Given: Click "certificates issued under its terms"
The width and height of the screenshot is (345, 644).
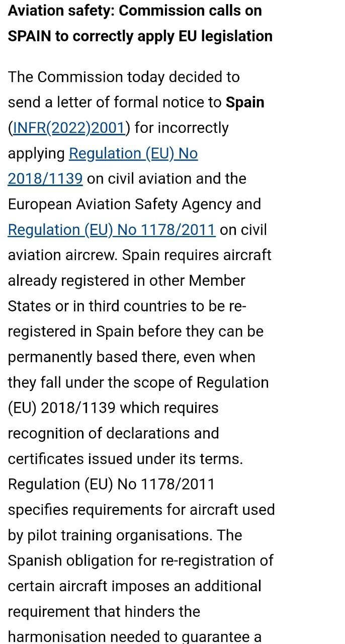Looking at the screenshot, I should point(125,459).
